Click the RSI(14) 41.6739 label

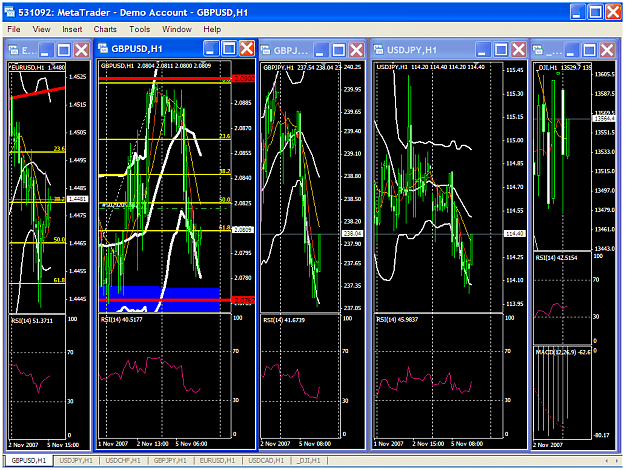click(x=284, y=320)
